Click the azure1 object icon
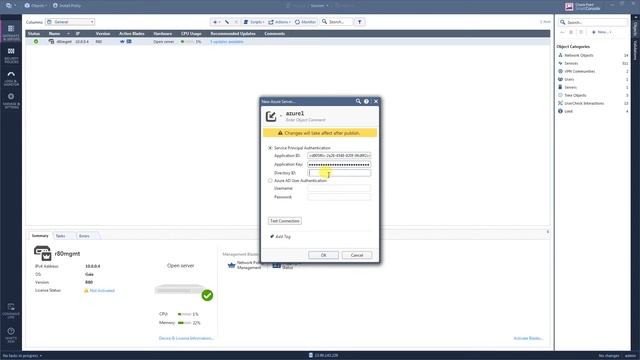 271,116
